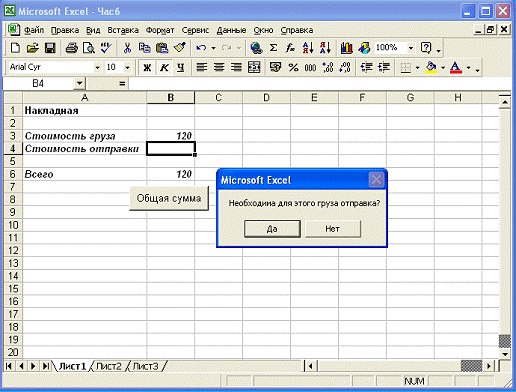Activate the Format Painter brush
The width and height of the screenshot is (516, 392).
(180, 48)
